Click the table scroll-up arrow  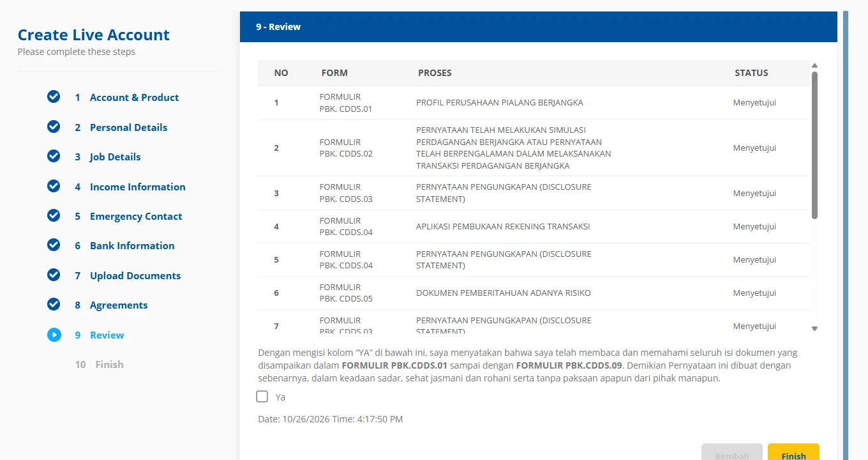click(x=814, y=65)
